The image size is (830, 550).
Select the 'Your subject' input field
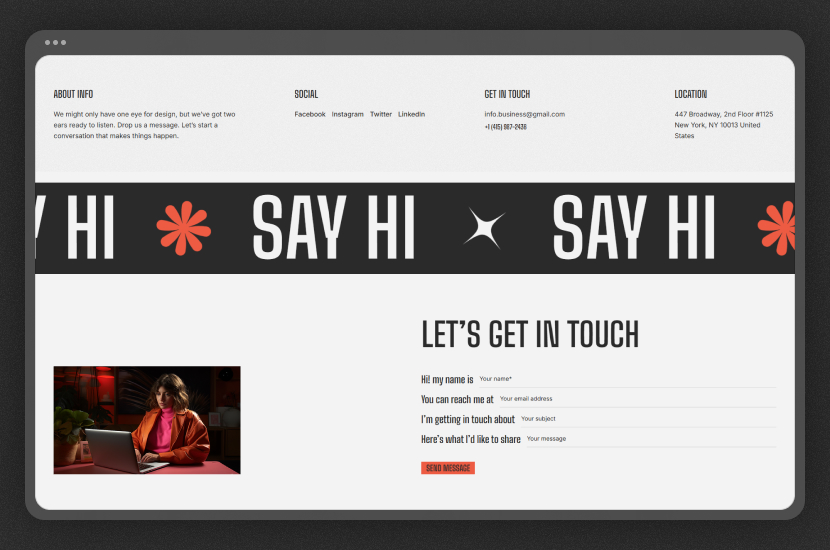point(645,419)
